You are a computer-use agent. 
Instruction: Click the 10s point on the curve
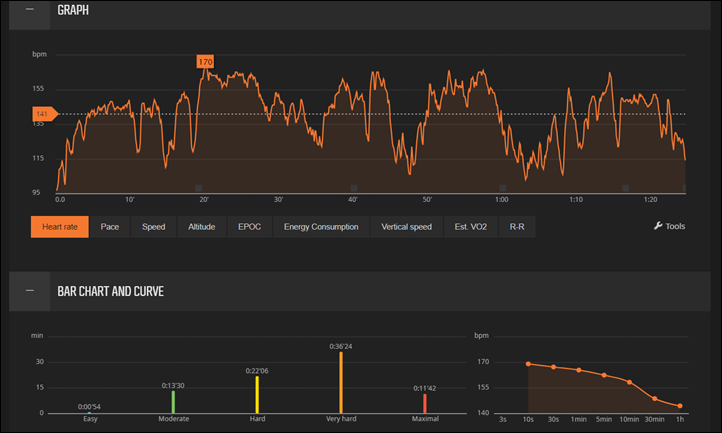coord(528,364)
